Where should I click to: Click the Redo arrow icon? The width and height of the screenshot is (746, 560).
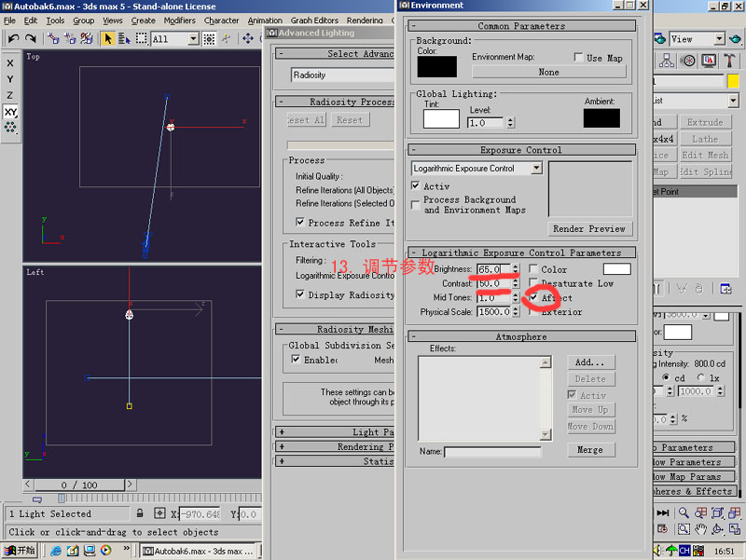[x=31, y=38]
